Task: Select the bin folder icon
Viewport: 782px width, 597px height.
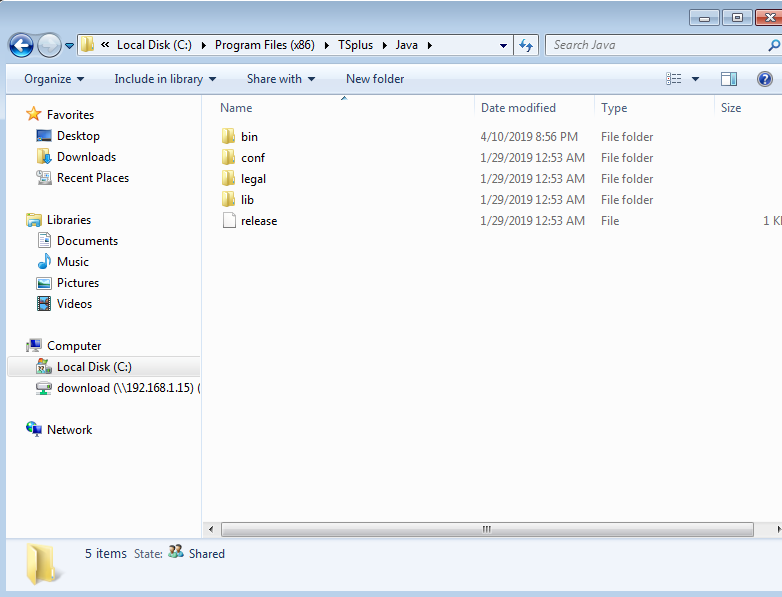Action: [228, 137]
